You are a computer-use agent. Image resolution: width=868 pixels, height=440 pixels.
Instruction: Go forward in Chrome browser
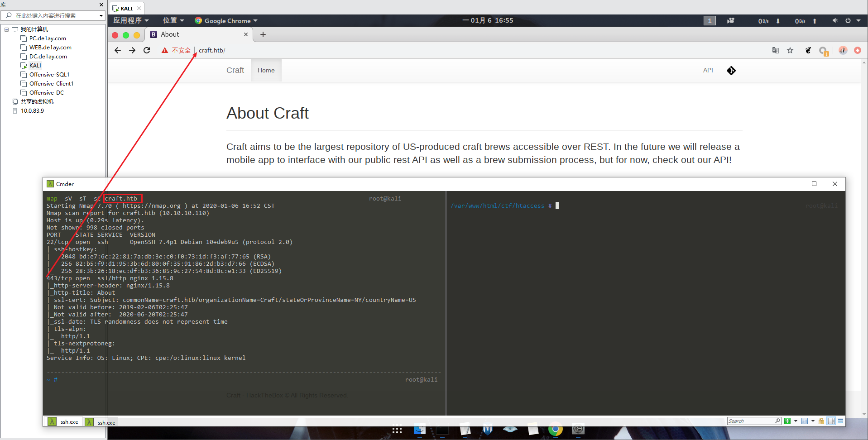(x=132, y=50)
